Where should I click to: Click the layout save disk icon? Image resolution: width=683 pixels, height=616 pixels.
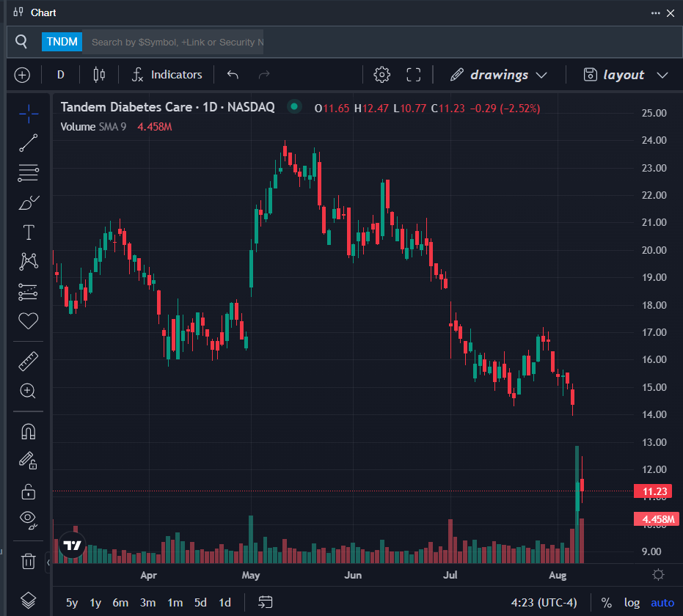click(x=591, y=75)
